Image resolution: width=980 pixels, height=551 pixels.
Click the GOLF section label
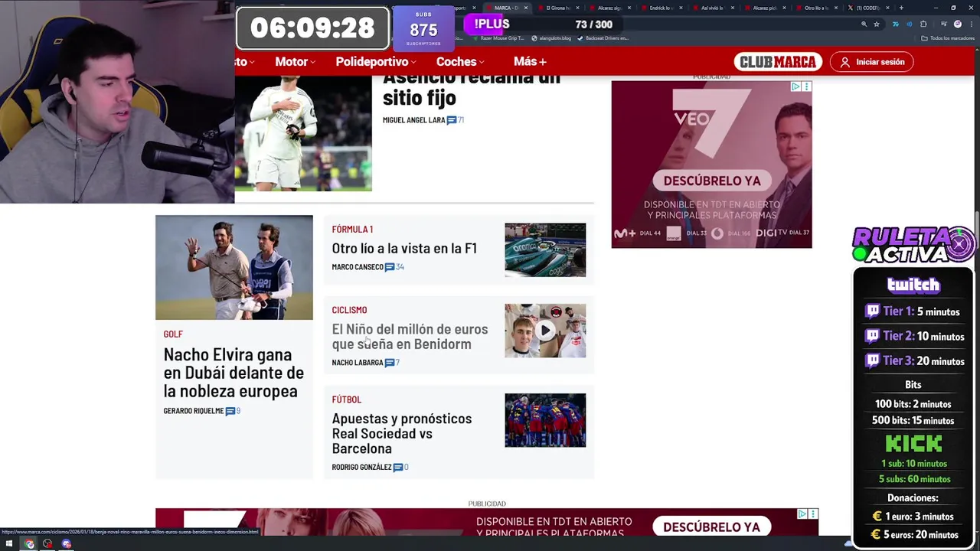pos(173,334)
